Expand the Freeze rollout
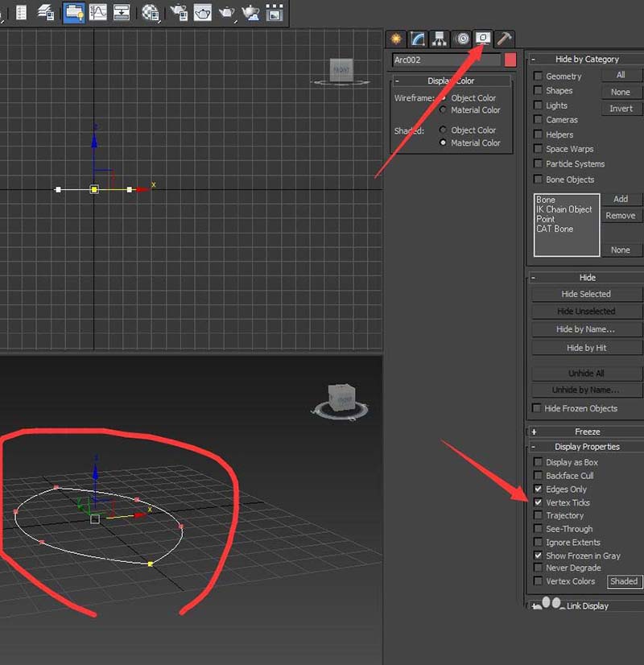The height and width of the screenshot is (665, 644). point(586,432)
